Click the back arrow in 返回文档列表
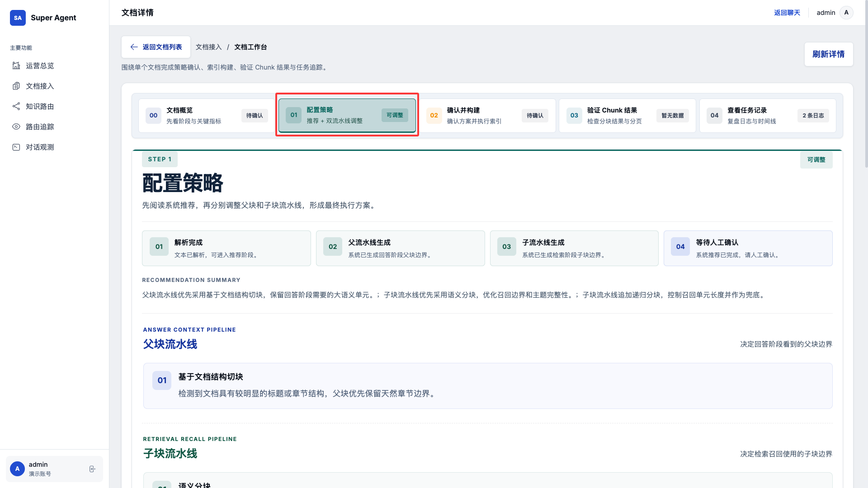Viewport: 868px width, 488px height. [134, 47]
